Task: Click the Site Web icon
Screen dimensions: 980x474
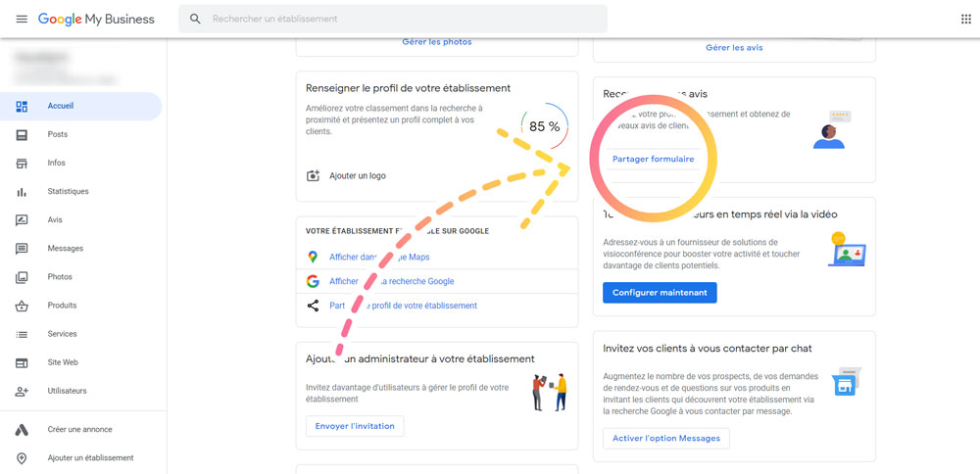Action: click(22, 362)
